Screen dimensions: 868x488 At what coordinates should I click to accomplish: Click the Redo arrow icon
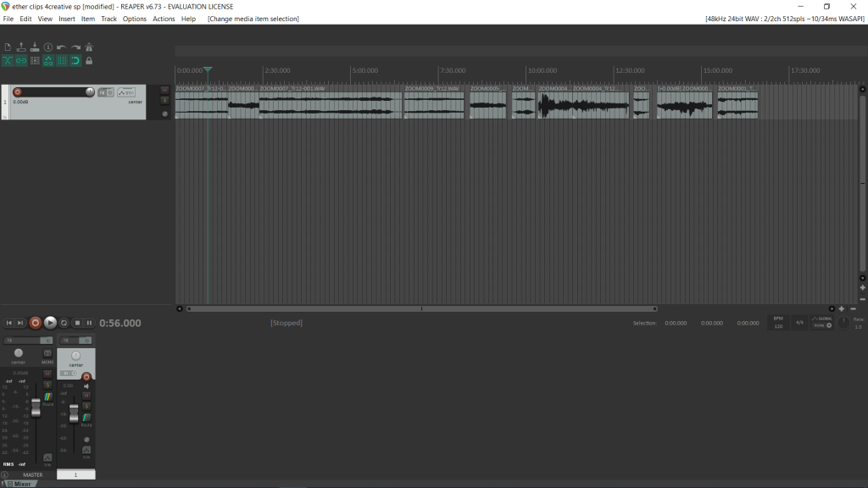tap(75, 47)
